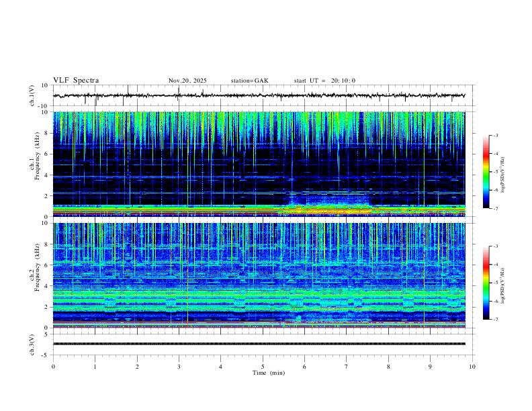Click the ch.1 color scale bar
532x411 pixels.
486,172
